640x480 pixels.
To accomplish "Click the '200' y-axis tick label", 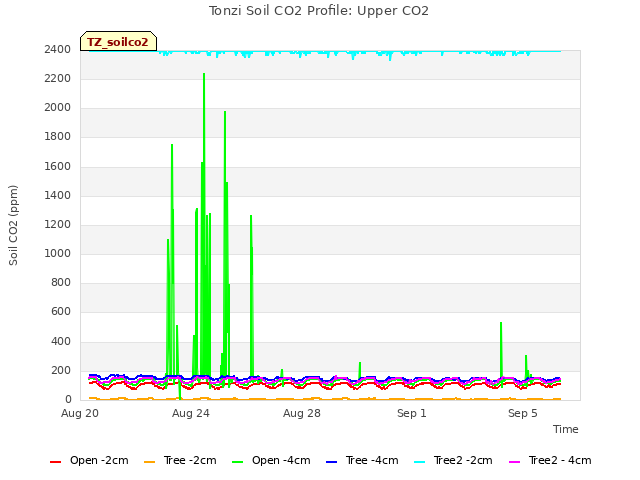I will coord(61,371).
